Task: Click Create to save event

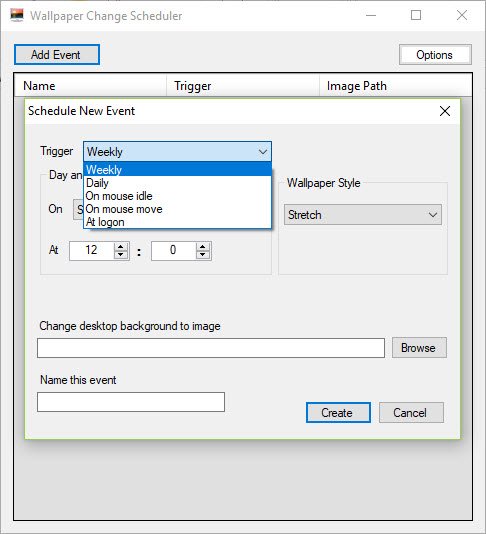Action: 338,413
